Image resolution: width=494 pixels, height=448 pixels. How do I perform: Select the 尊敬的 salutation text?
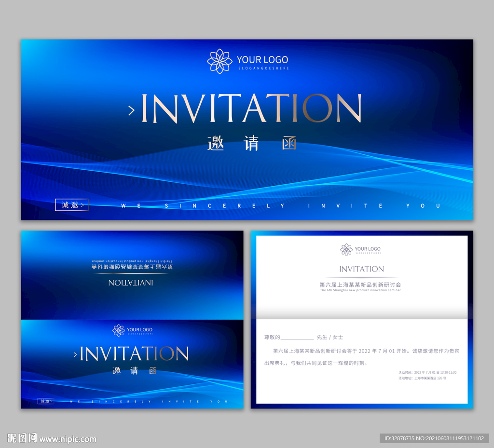point(272,337)
